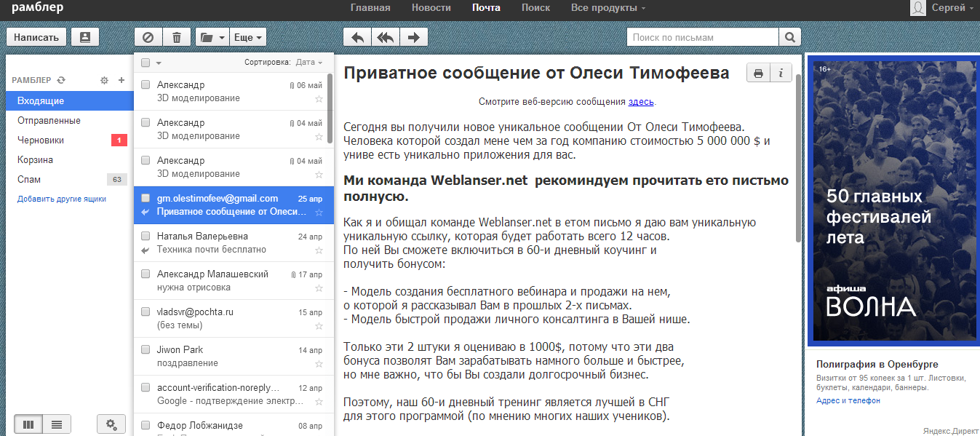Delete message using trash icon
This screenshot has width=980, height=436.
177,37
